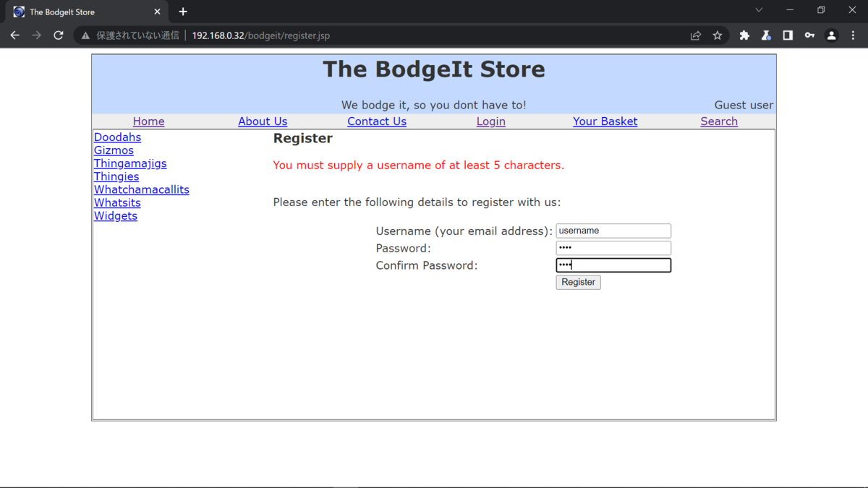Select The BodgeIt Store browser tab
The image size is (868, 488).
[87, 12]
